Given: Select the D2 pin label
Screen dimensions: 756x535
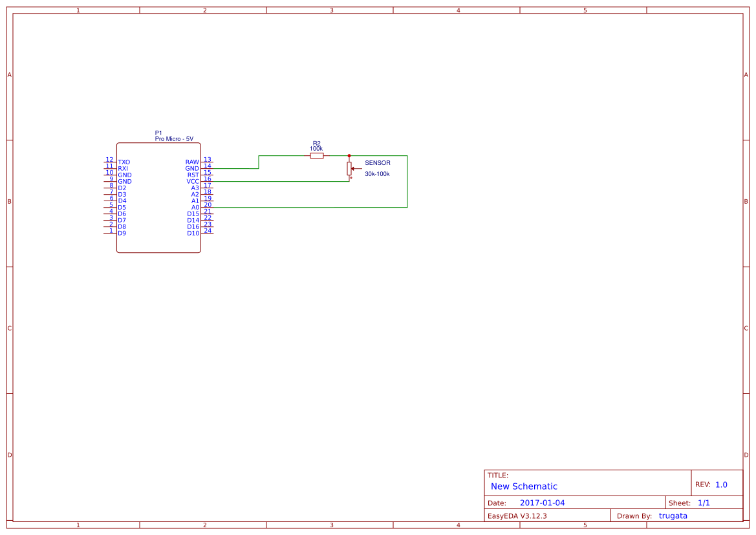Looking at the screenshot, I should click(122, 188).
